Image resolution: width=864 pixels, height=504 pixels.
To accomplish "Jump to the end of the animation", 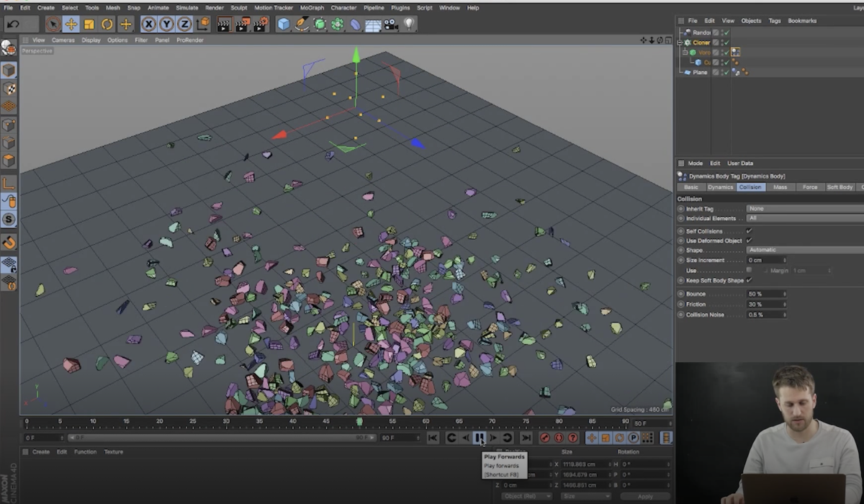I will click(526, 438).
